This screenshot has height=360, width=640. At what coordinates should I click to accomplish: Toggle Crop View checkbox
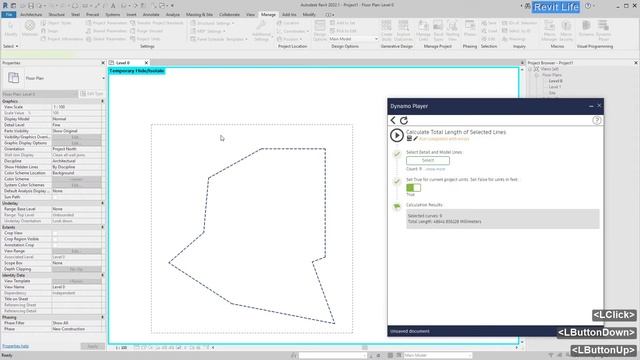pyautogui.click(x=55, y=233)
